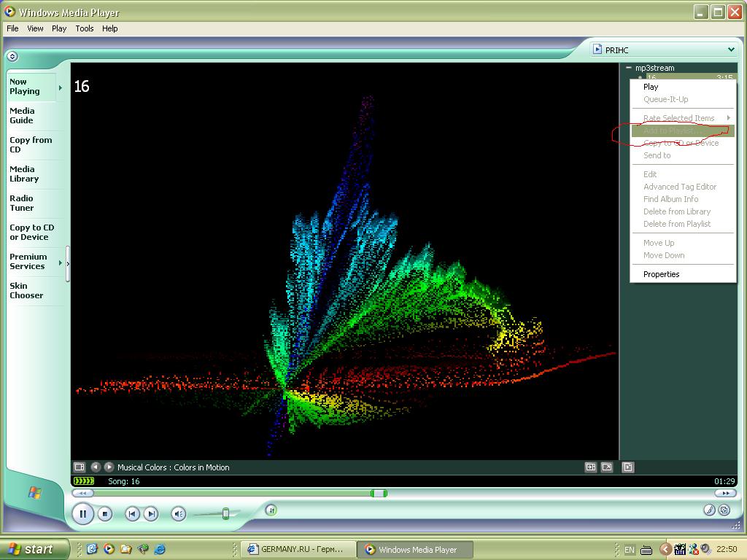Open the Media Guide tab
The image size is (747, 560).
tap(22, 116)
